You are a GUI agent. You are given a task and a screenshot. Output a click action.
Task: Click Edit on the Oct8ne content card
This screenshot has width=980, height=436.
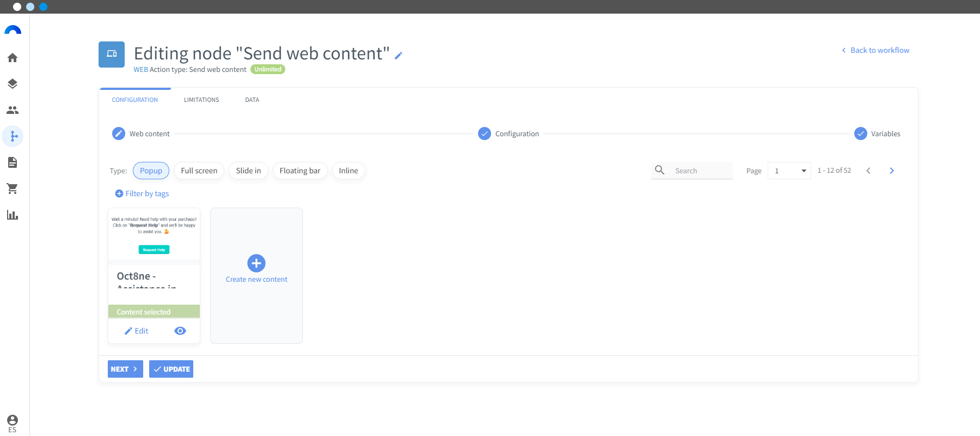pyautogui.click(x=136, y=331)
